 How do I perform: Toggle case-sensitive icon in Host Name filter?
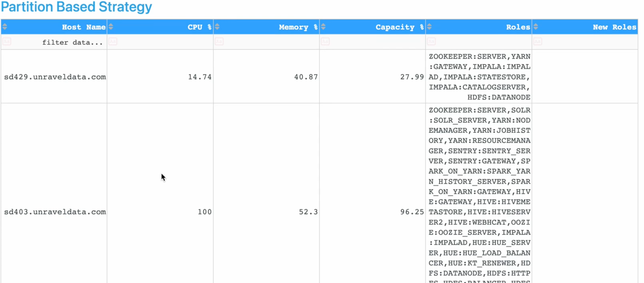7,41
